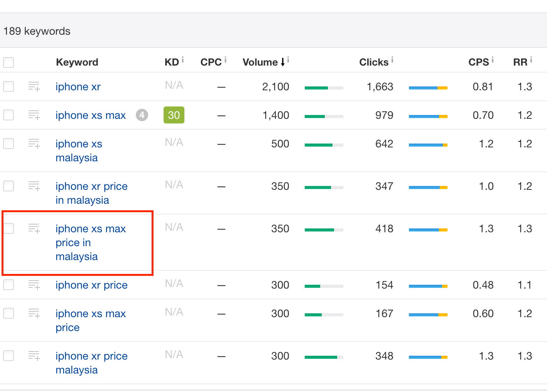Add 'iphone xs max price' row to list
The height and width of the screenshot is (392, 547).
[34, 313]
